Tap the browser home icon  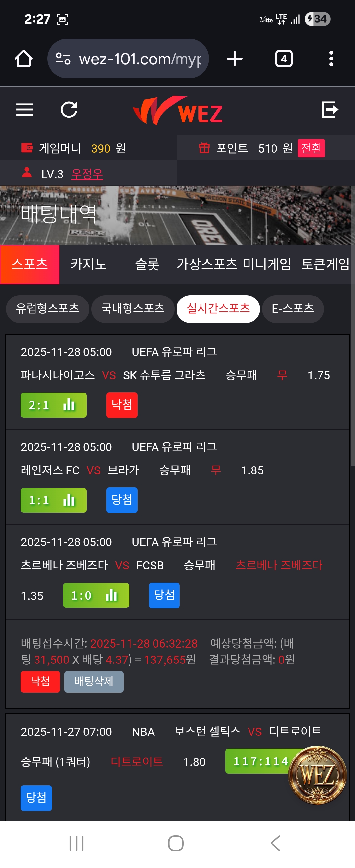click(24, 59)
